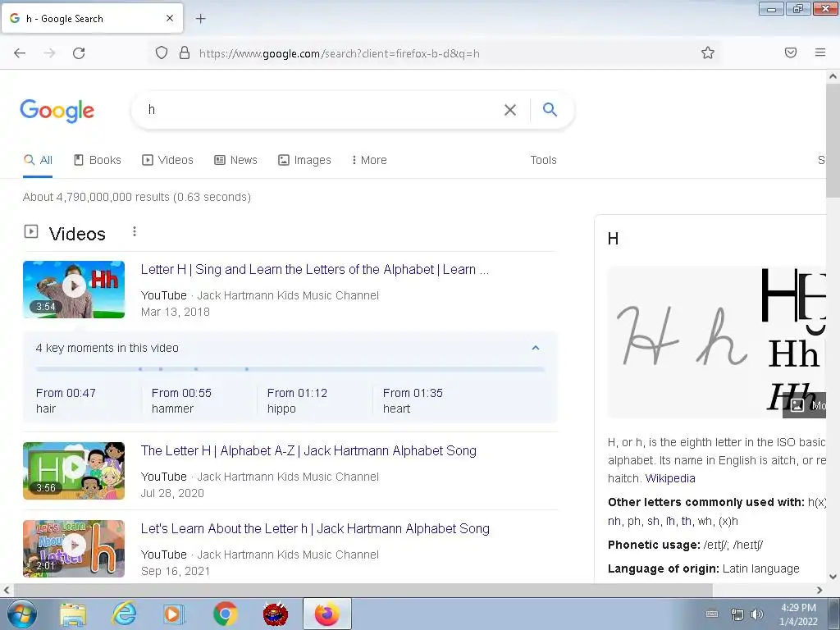Play the 2:01 Letter h video thumbnail
The height and width of the screenshot is (630, 840).
(74, 549)
